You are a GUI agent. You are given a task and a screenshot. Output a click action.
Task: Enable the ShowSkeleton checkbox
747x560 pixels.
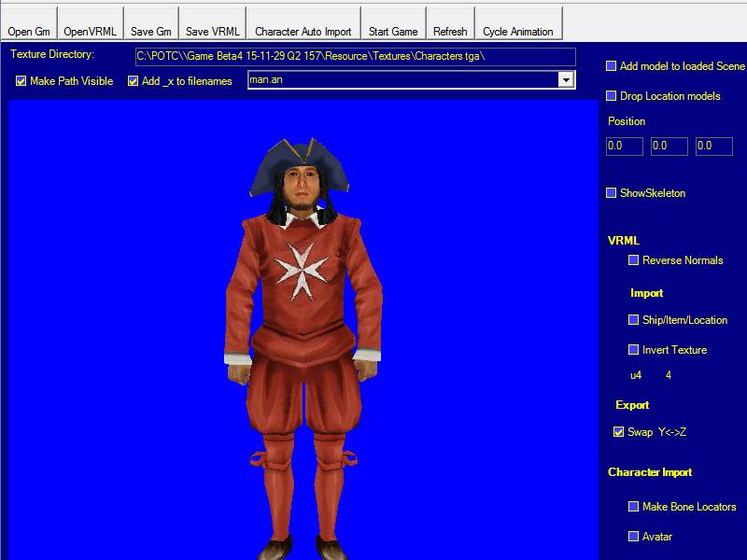click(611, 193)
